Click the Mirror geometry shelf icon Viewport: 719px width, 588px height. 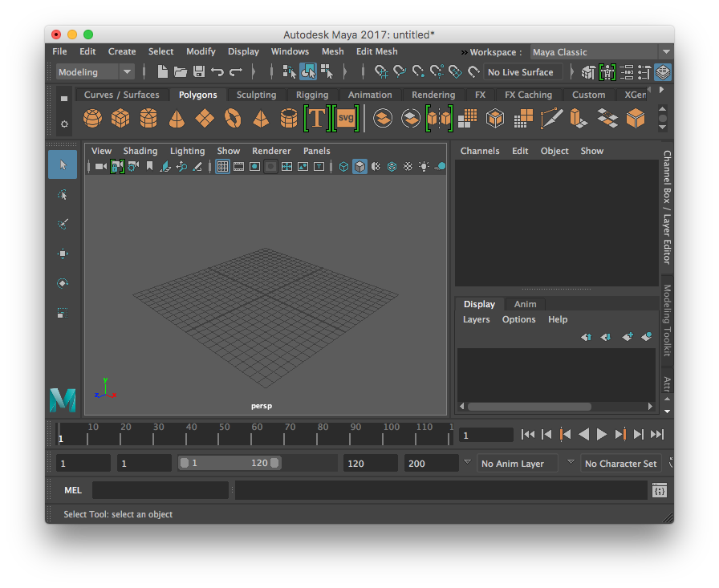pos(439,118)
